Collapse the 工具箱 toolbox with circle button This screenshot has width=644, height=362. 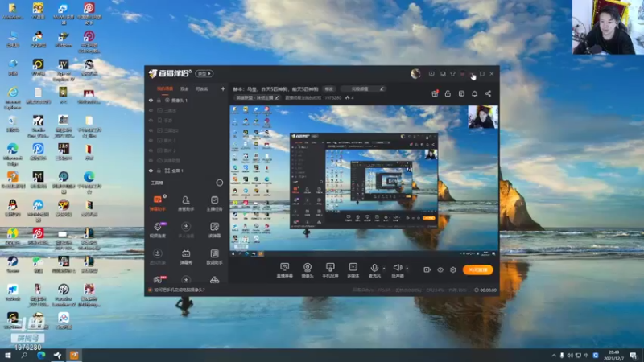[219, 183]
